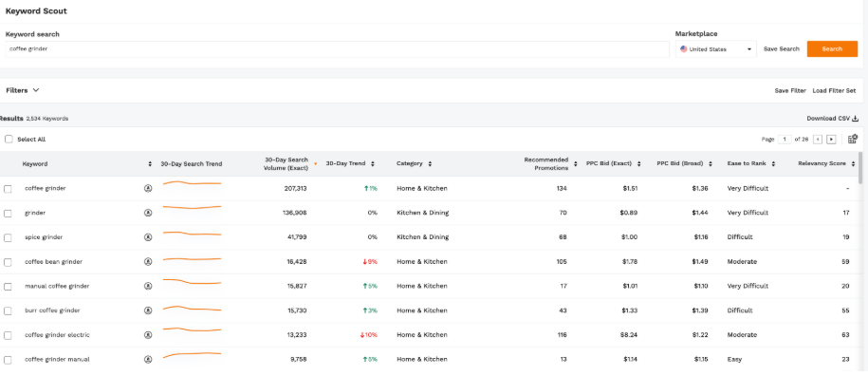Click the round icon beside burr coffee grinder
Screen dimensions: 868x376
148,310
